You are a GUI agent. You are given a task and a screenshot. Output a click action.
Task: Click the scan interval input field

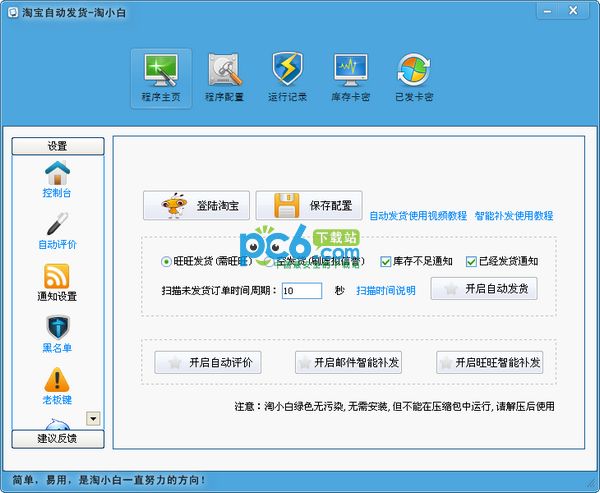coord(302,291)
